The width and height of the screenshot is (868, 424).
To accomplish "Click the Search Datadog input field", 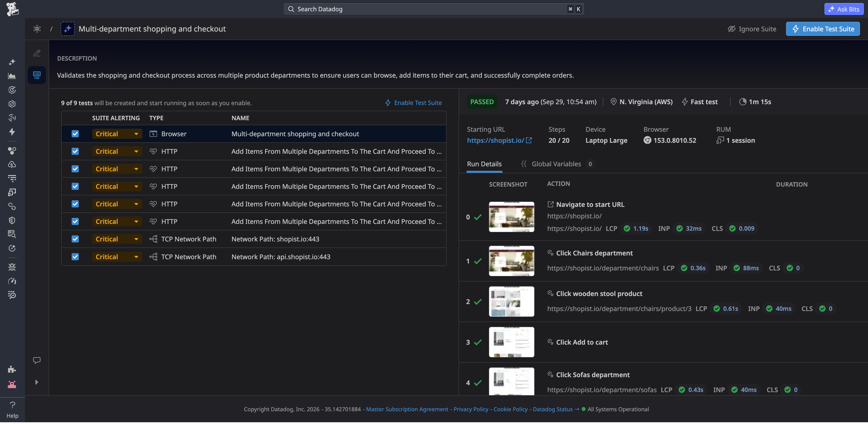I will pos(434,9).
